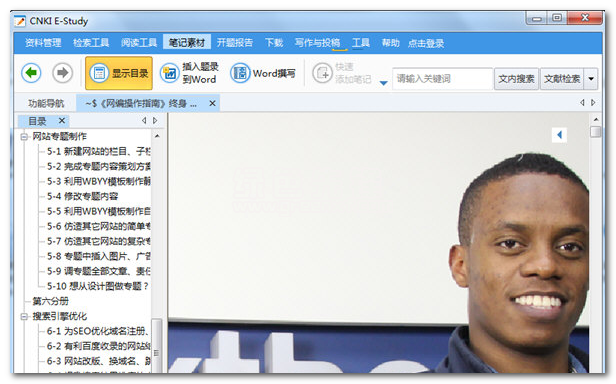Click the keyword search input field
The image size is (616, 384).
point(442,79)
